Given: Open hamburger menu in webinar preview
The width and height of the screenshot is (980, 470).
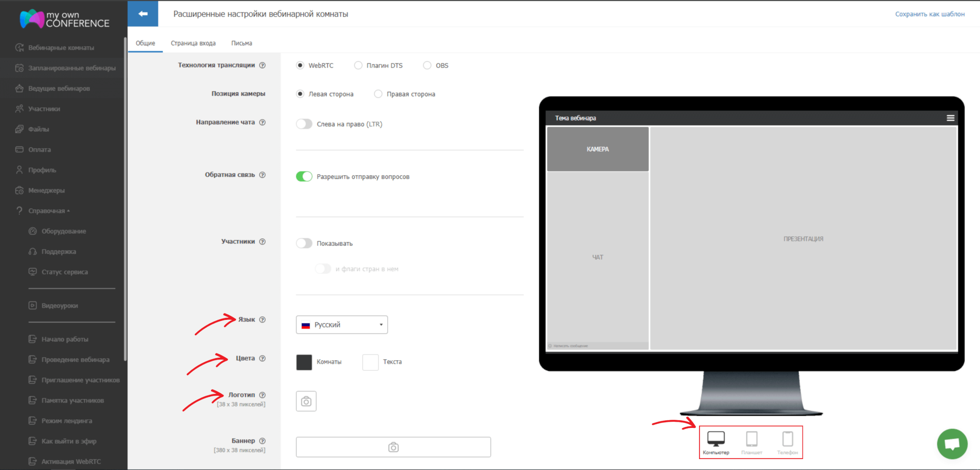Looking at the screenshot, I should [950, 118].
